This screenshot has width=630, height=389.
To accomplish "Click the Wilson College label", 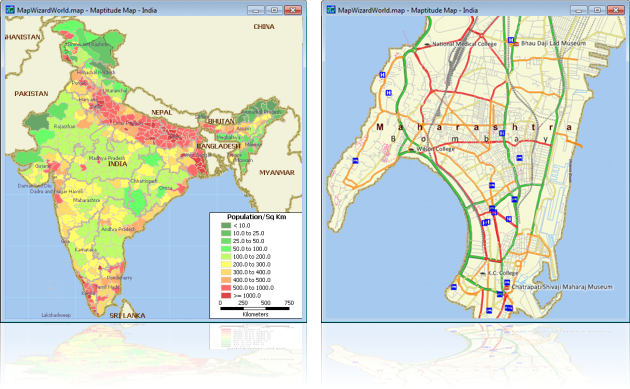I will (436, 149).
